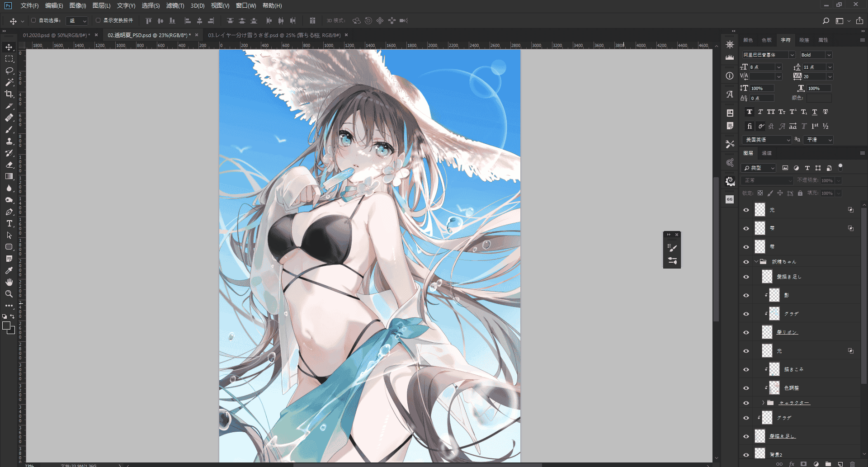Add a layer mask from panel footer

coord(803,464)
